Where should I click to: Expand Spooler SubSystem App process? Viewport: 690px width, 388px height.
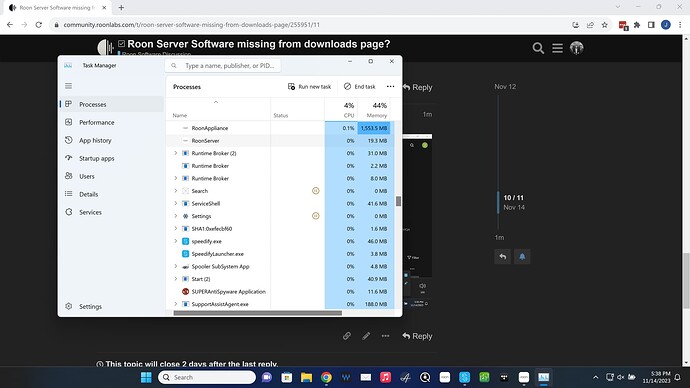tap(176, 266)
